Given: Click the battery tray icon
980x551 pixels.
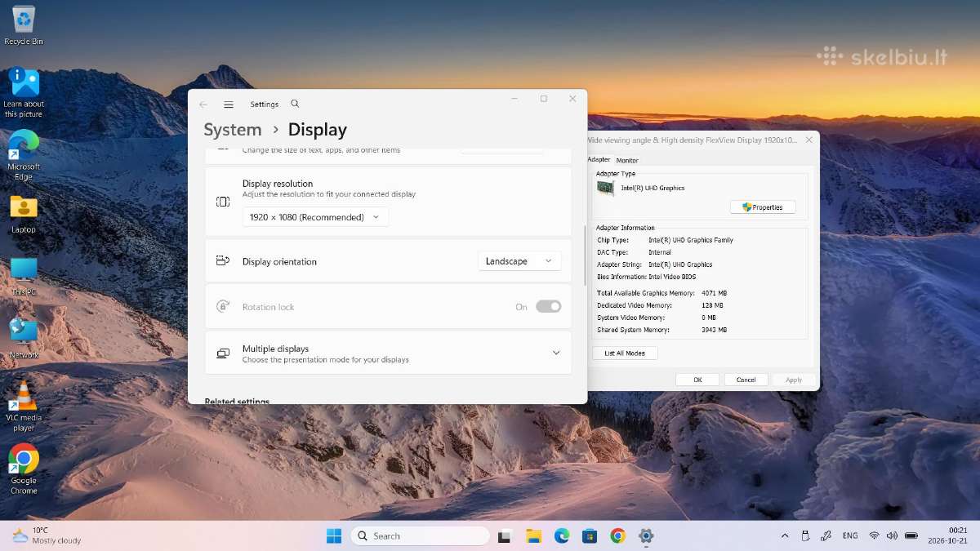Looking at the screenshot, I should click(912, 536).
